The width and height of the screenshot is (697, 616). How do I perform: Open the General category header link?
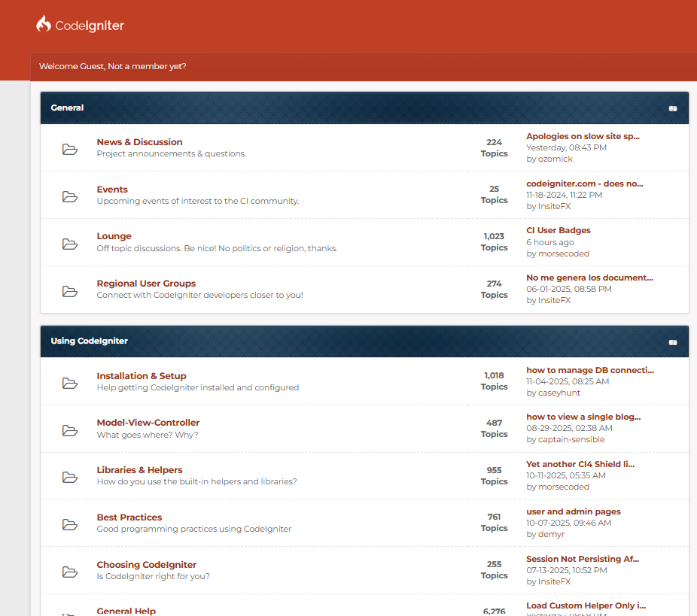click(67, 108)
